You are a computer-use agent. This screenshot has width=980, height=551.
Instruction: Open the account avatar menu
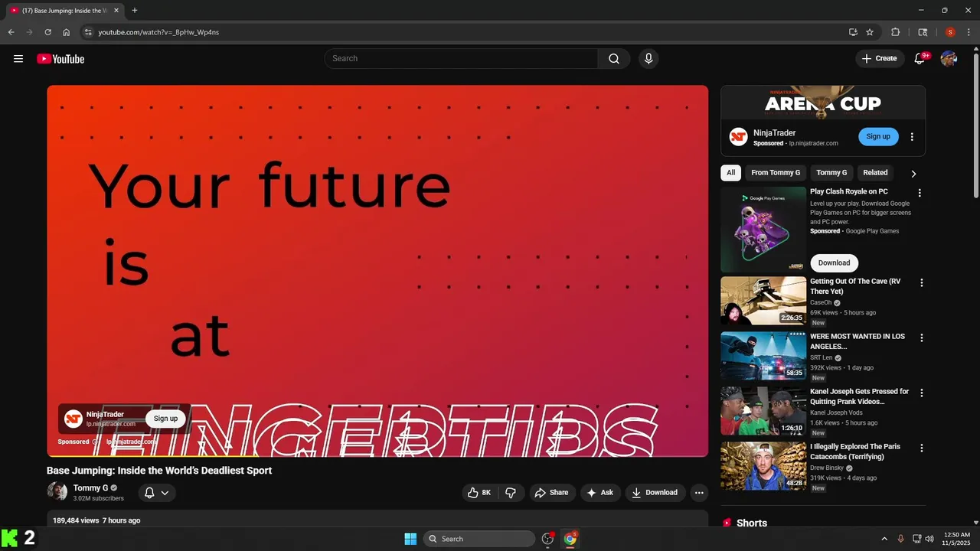[x=949, y=59]
